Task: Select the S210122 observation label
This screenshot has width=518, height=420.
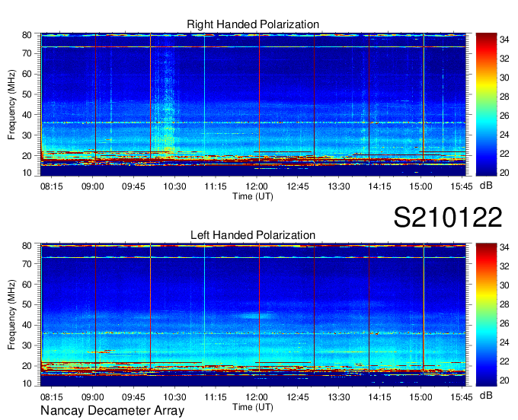Action: pos(448,217)
